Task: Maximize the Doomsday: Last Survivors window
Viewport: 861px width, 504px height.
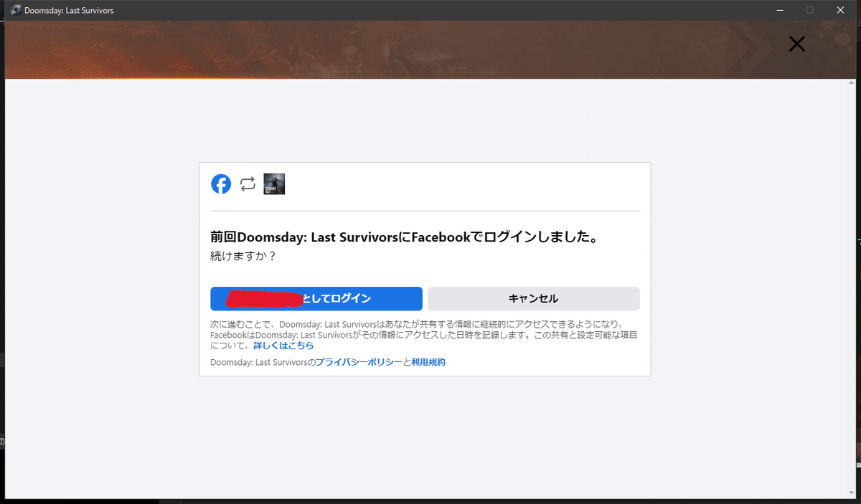Action: pyautogui.click(x=810, y=10)
